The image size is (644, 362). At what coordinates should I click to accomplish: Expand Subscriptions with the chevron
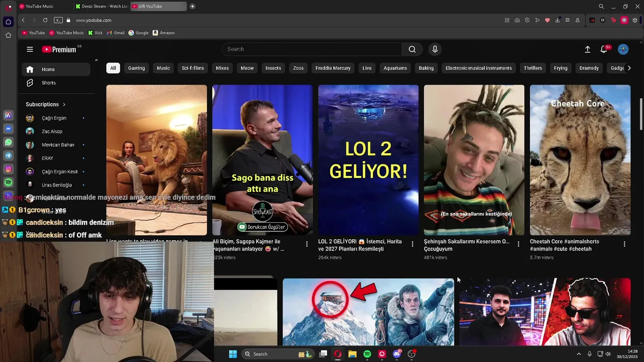coord(64,105)
